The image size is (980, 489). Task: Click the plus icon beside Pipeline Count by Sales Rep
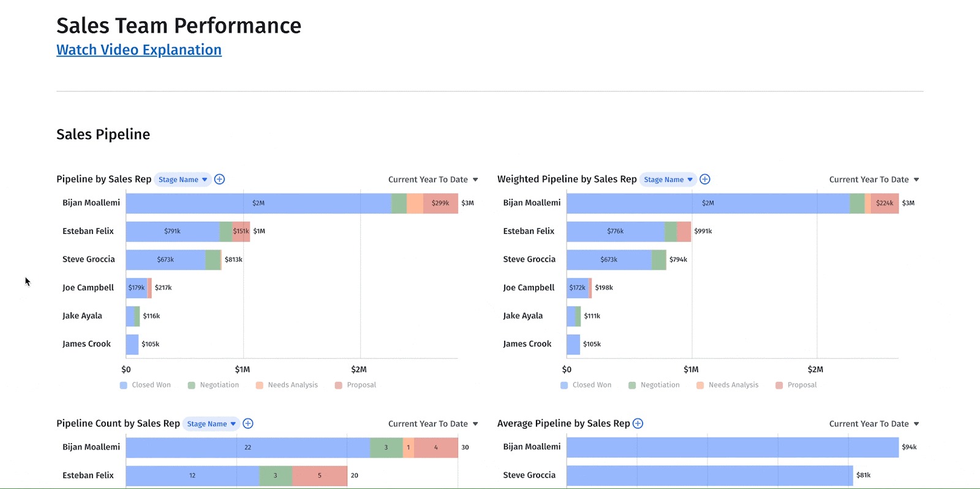click(248, 423)
